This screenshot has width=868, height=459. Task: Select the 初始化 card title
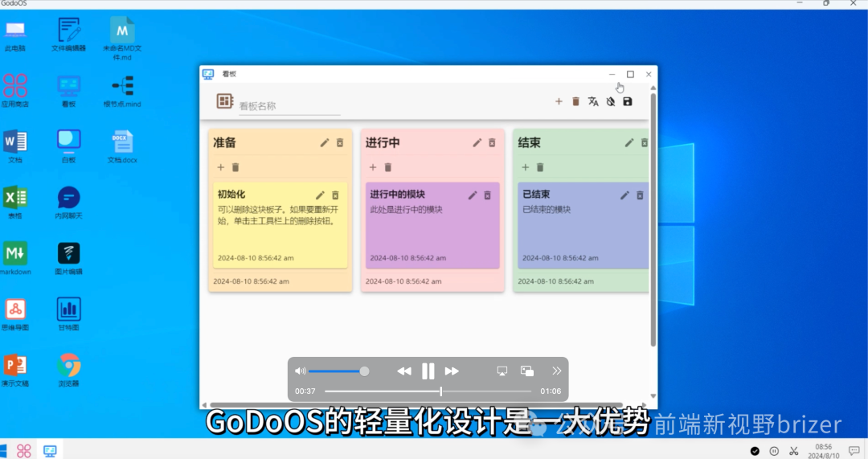231,195
